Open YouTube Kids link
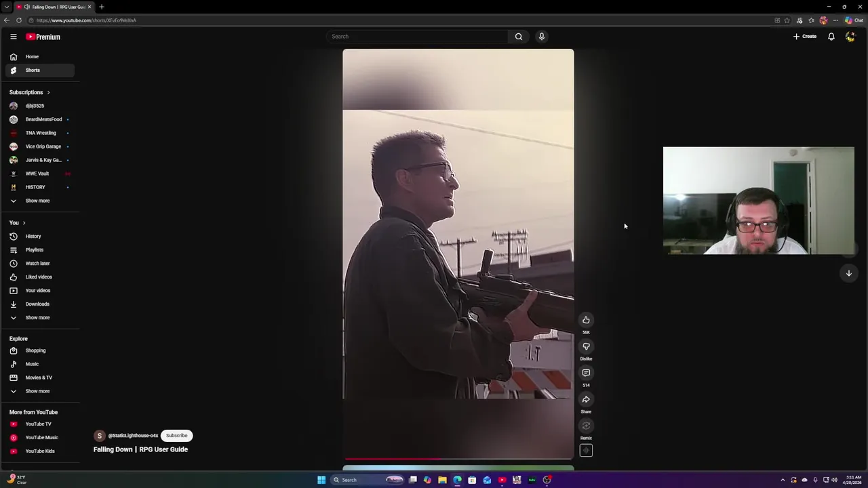This screenshot has height=488, width=868. click(40, 451)
